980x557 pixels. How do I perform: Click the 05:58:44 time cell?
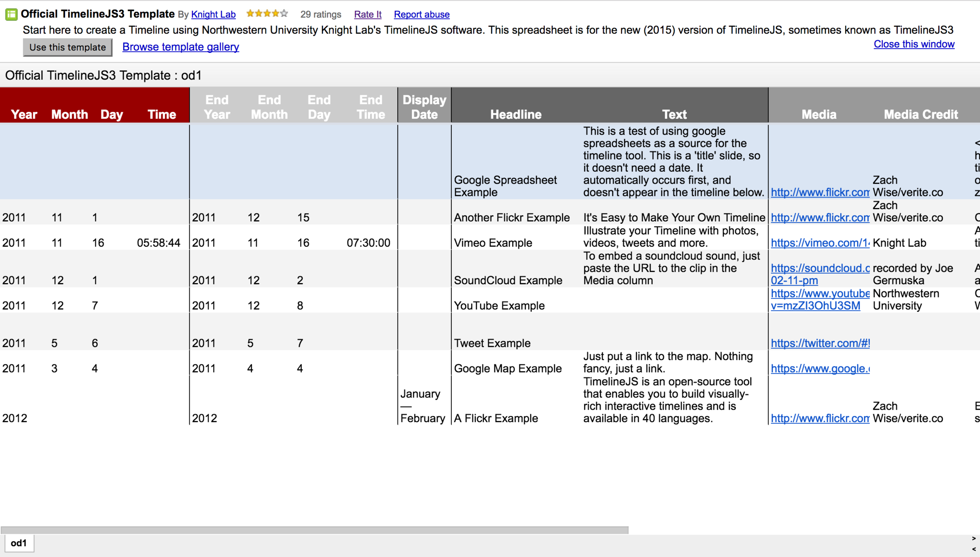click(158, 243)
